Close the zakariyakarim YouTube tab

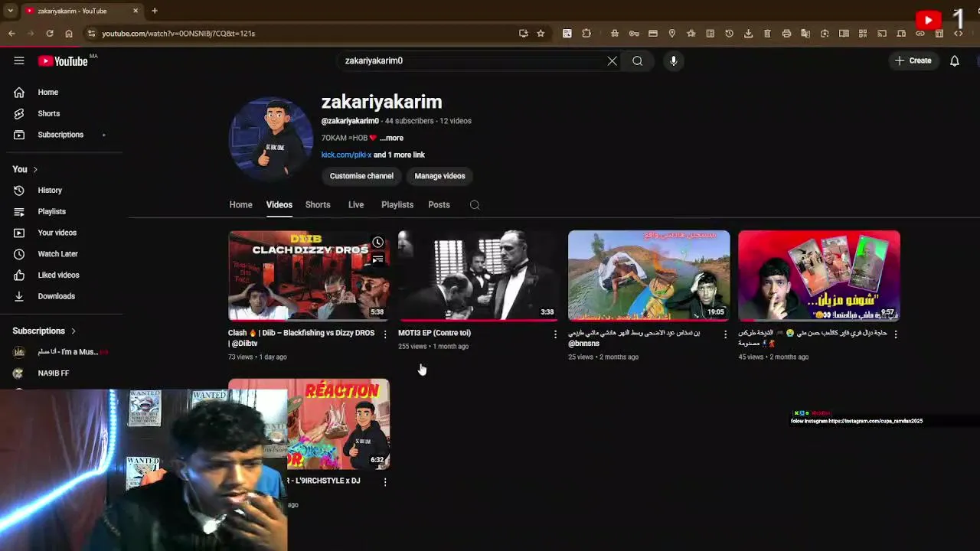136,11
